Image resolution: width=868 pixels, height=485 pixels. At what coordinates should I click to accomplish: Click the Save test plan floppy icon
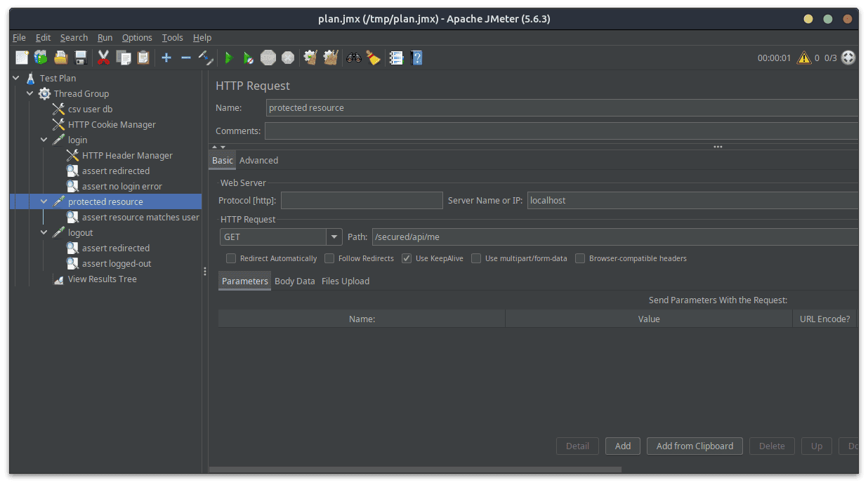coord(81,58)
